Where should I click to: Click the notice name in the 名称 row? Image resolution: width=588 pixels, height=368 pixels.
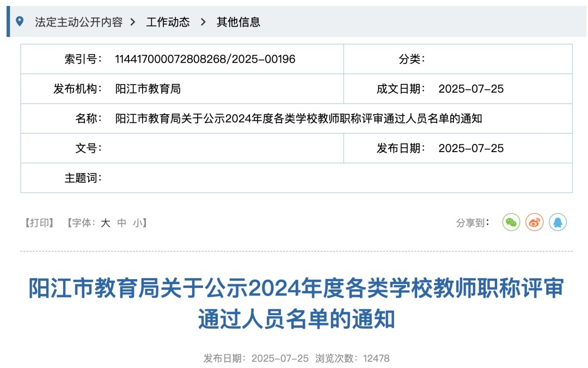point(298,118)
